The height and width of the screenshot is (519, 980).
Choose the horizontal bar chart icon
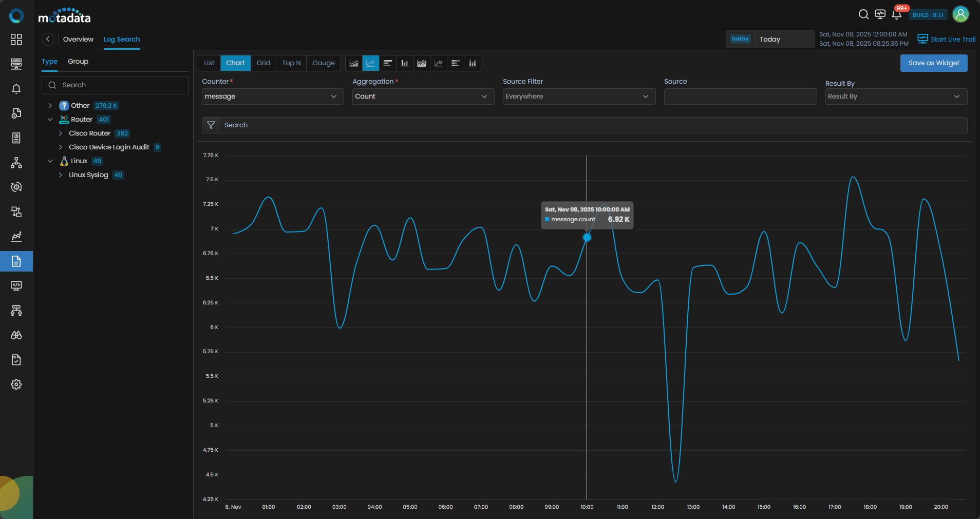[388, 63]
